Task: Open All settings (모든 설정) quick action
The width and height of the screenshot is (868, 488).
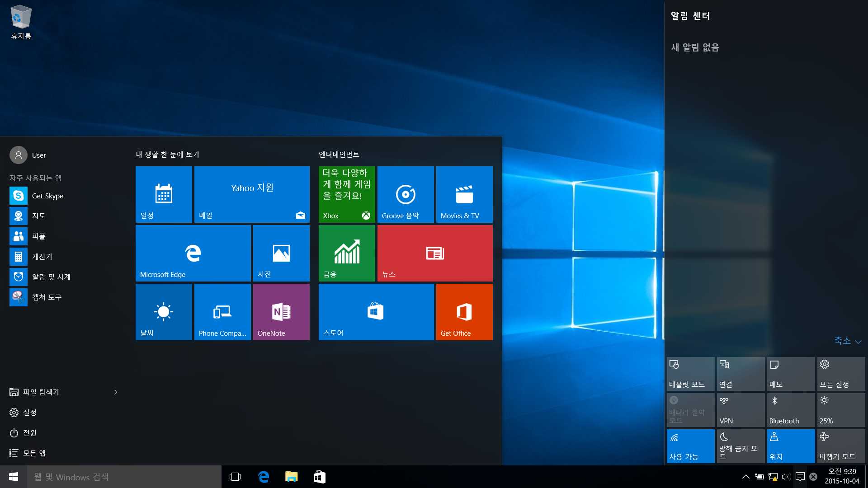Action: pos(841,374)
